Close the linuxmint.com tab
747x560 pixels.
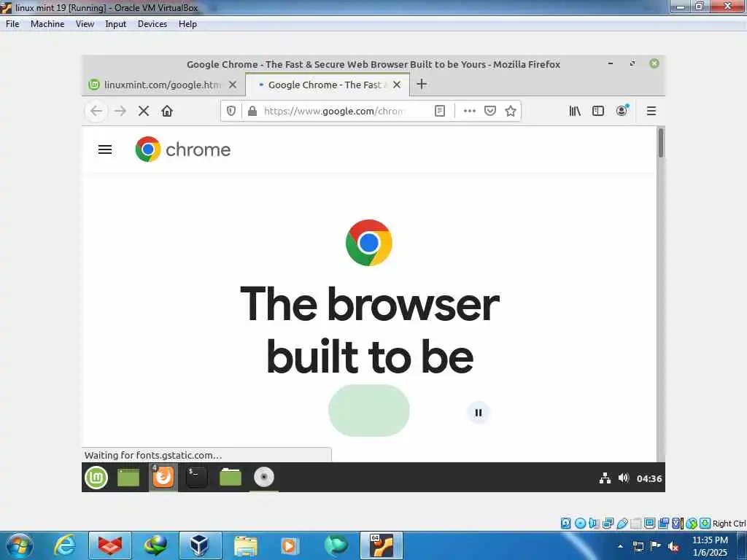tap(233, 85)
